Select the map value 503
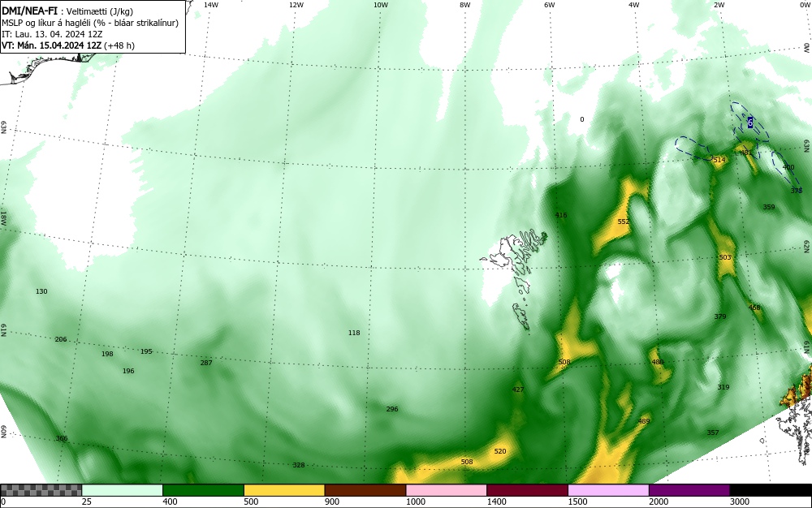812x508 pixels. 725,257
